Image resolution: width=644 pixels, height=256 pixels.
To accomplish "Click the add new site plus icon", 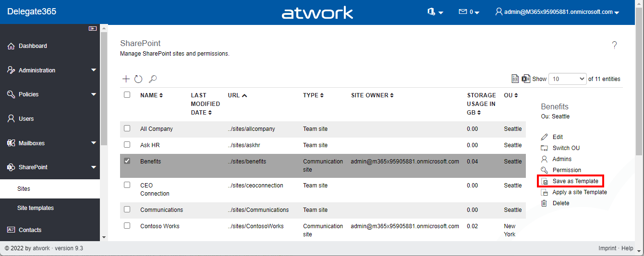I will (x=126, y=79).
